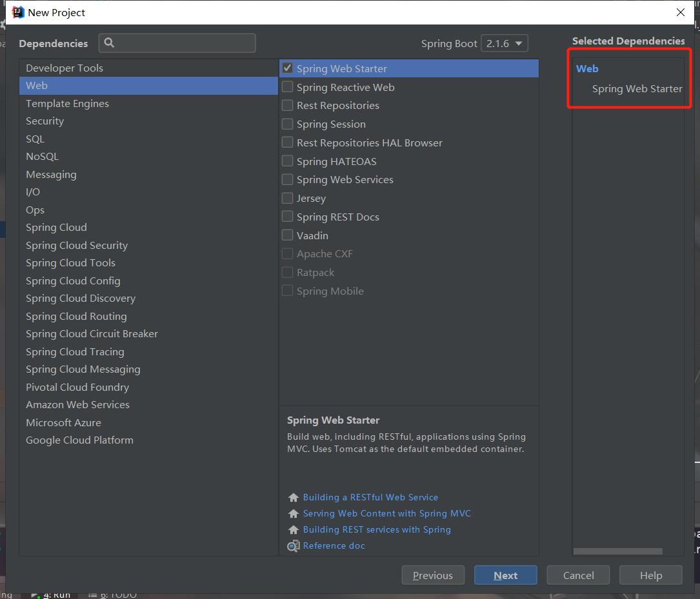Click the Next button
Screen dimensions: 700x599
click(x=505, y=575)
